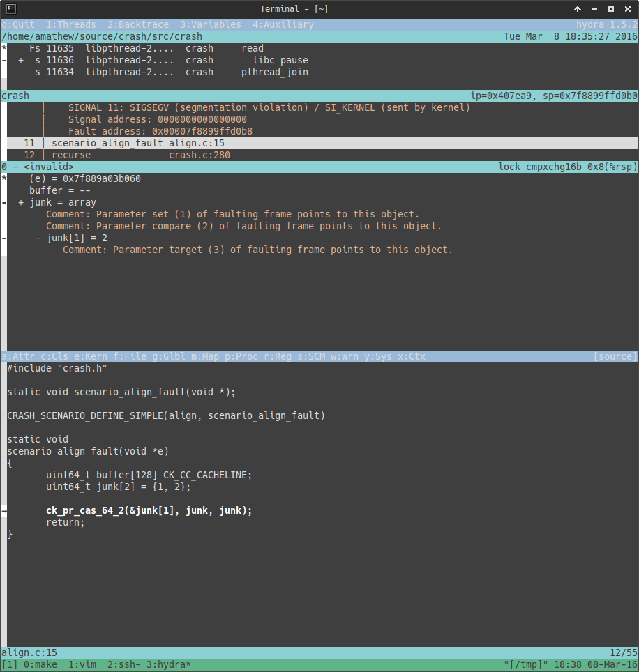The image size is (639, 672).
Task: Click the up-arrow button in the title bar
Action: 578,9
